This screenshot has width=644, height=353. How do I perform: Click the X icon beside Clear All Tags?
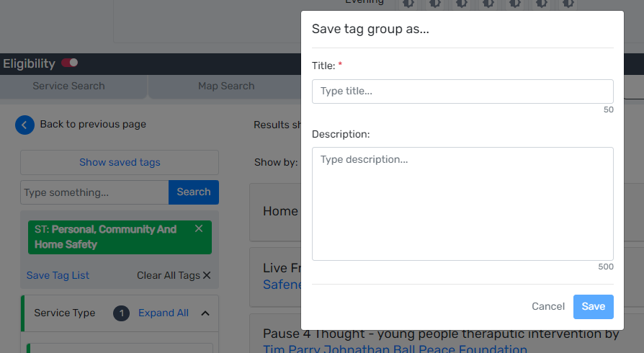[x=207, y=275]
